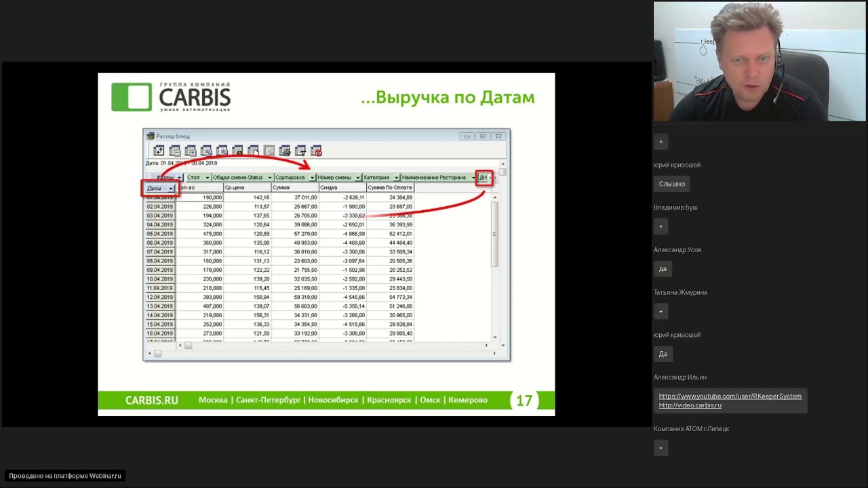Click the Сумма column header
Viewport: 868px width, 488px height.
point(294,188)
